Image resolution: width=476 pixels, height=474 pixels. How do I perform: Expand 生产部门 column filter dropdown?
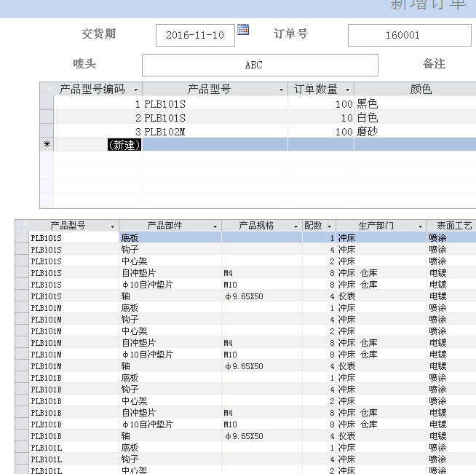click(x=420, y=226)
